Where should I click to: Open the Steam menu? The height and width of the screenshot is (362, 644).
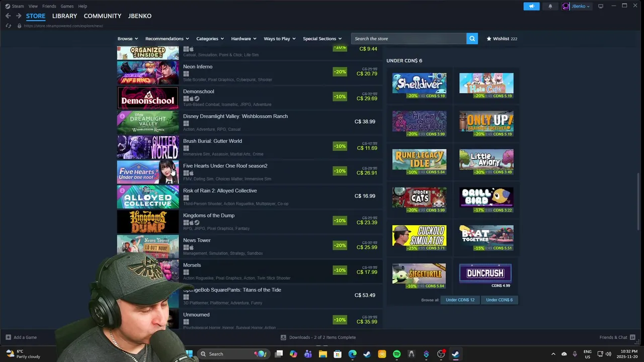18,6
